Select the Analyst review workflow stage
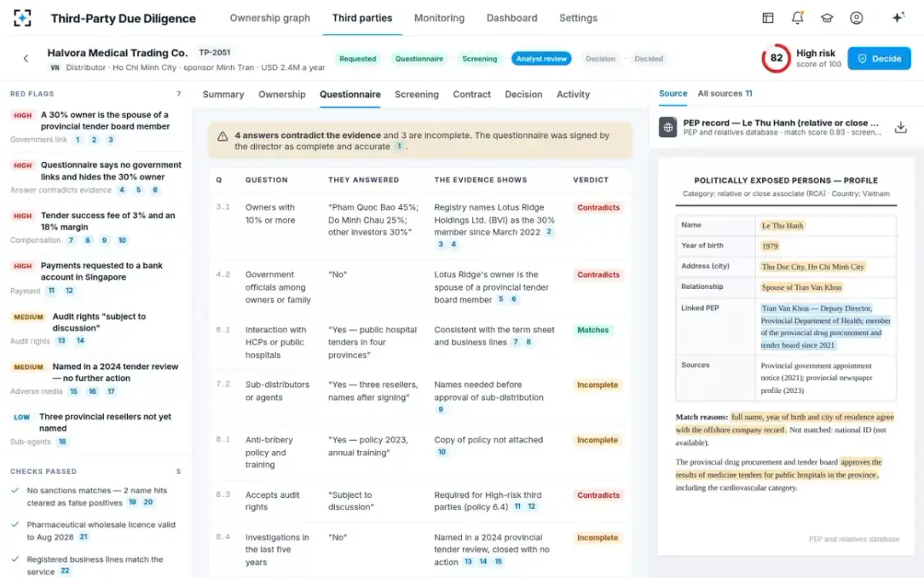 [x=541, y=59]
